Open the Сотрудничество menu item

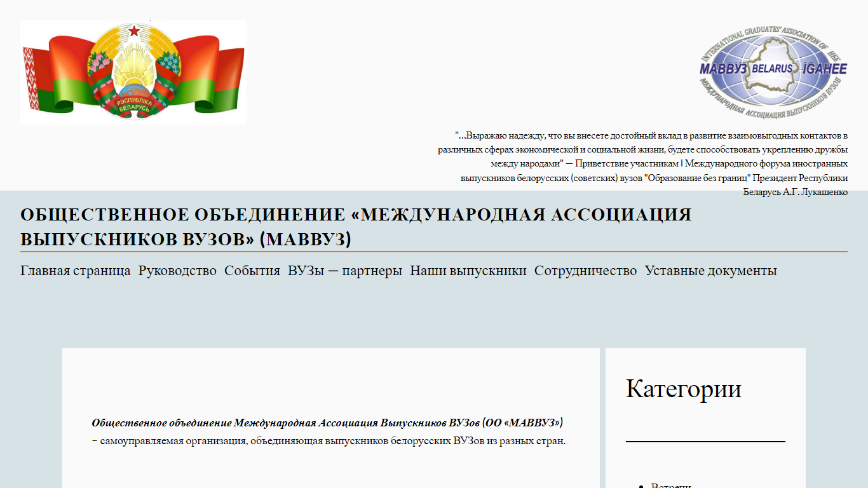click(x=585, y=271)
